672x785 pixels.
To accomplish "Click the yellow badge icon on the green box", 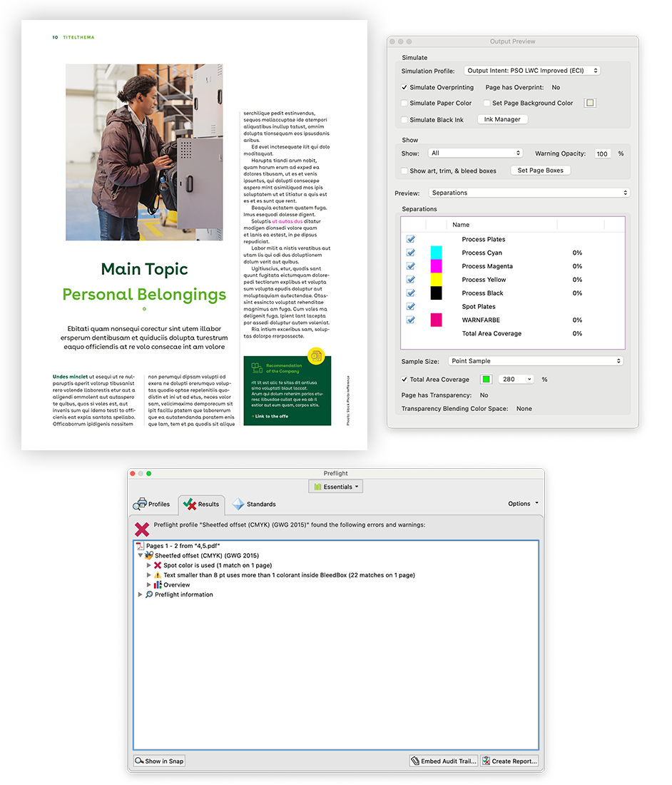I will (316, 356).
